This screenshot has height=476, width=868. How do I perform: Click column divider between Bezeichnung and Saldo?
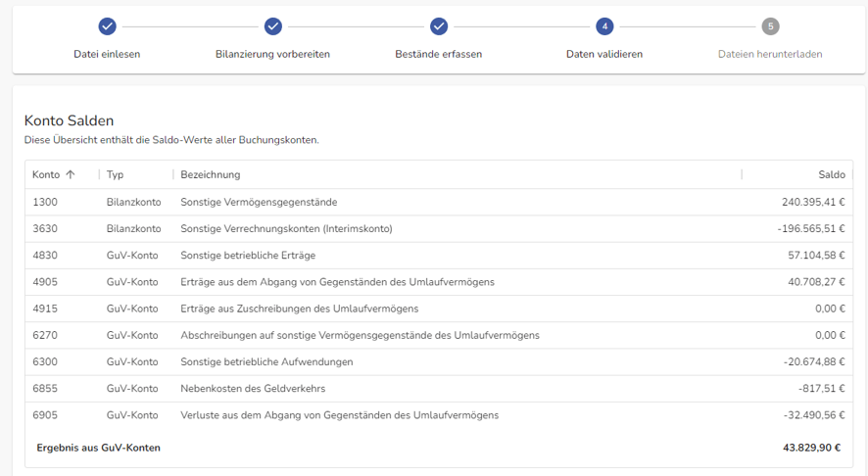[742, 174]
